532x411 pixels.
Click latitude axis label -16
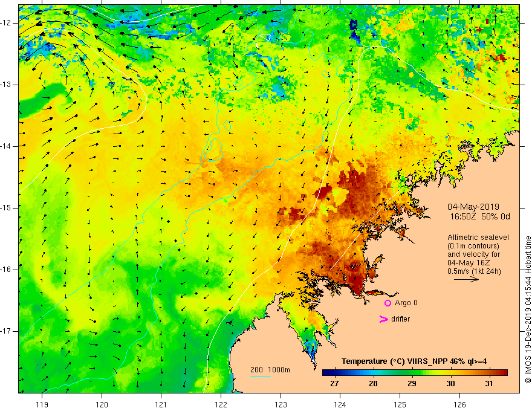[x=6, y=270]
